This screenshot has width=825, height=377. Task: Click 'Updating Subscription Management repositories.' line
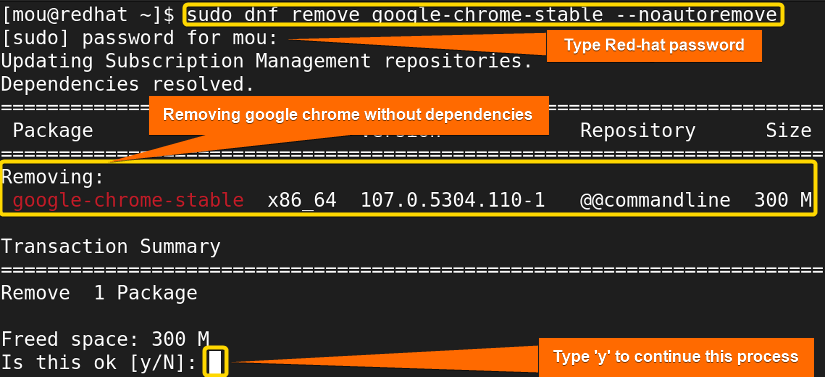(267, 61)
